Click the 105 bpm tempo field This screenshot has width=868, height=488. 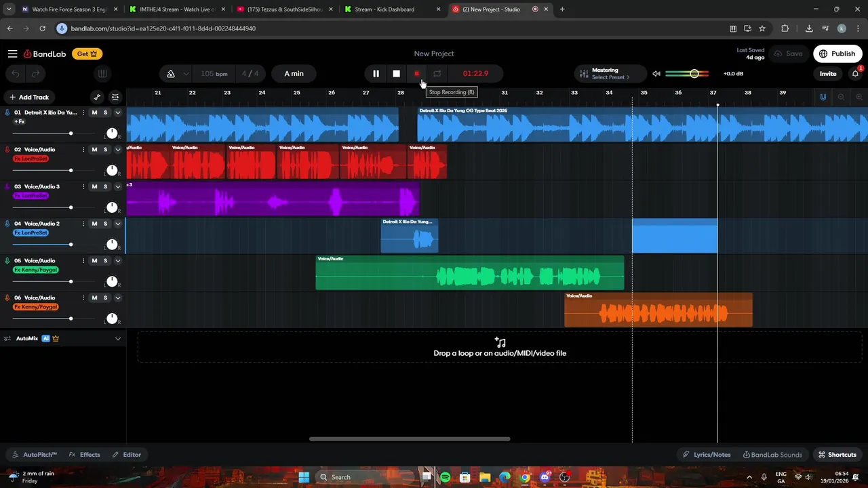coord(214,73)
